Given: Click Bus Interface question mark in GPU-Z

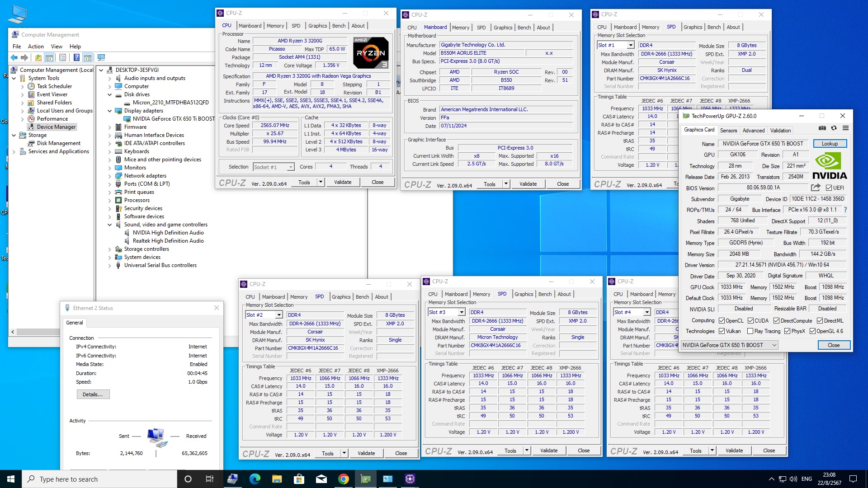Looking at the screenshot, I should tap(845, 210).
